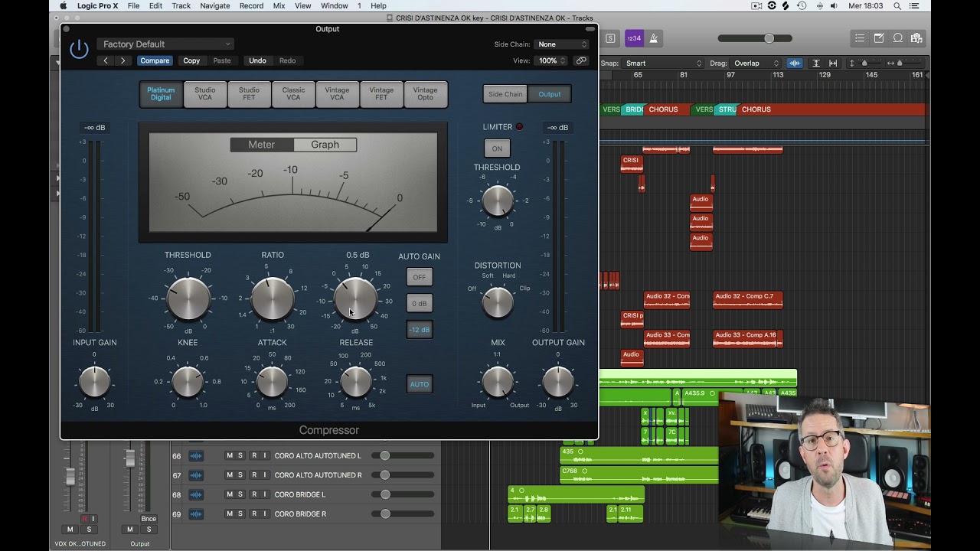Viewport: 980px width, 551px height.
Task: Open the Time Machine menu bar icon
Action: pyautogui.click(x=803, y=6)
